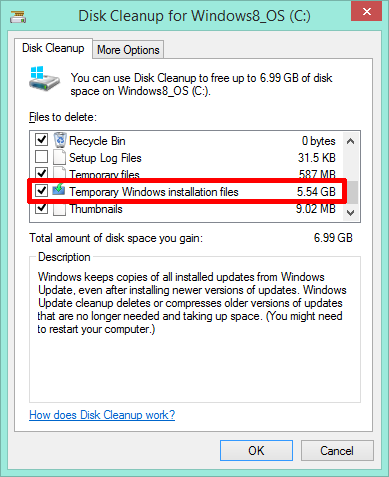
Task: Confirm cleanup with the OK button
Action: click(x=256, y=451)
